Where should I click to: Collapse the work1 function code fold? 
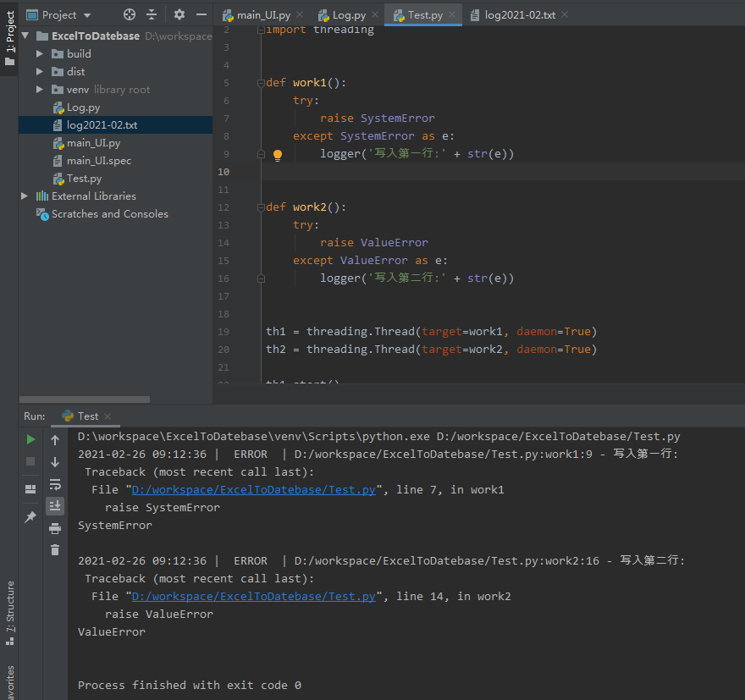coord(261,82)
